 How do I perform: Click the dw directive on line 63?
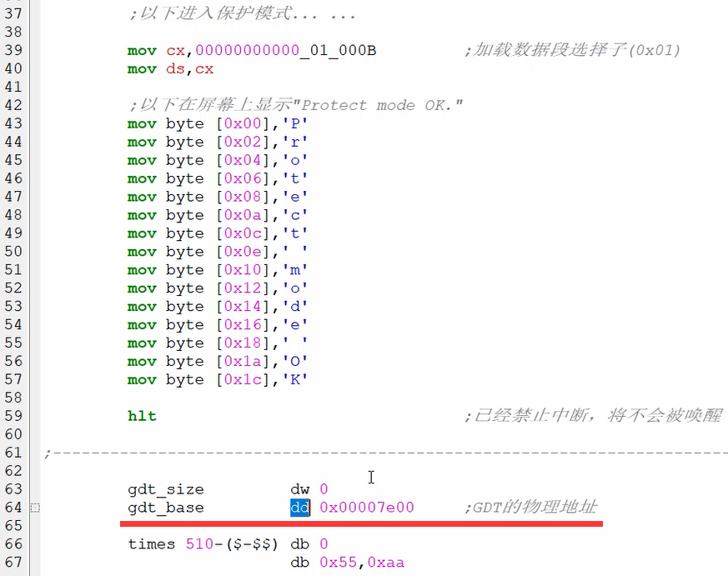point(301,489)
